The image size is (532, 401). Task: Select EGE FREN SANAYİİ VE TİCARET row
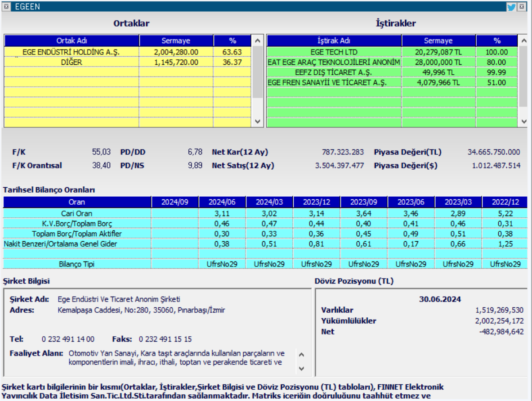pyautogui.click(x=392, y=82)
